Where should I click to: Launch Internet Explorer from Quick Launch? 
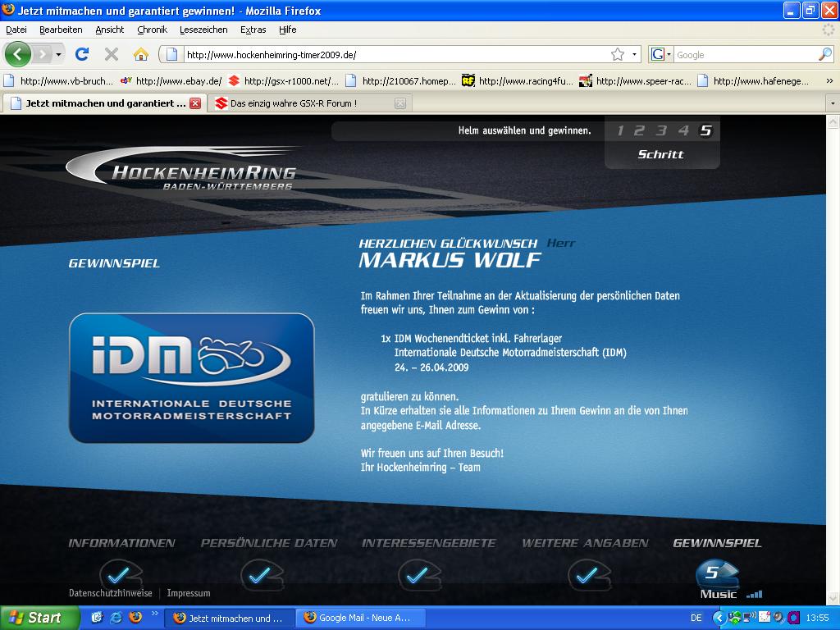116,618
